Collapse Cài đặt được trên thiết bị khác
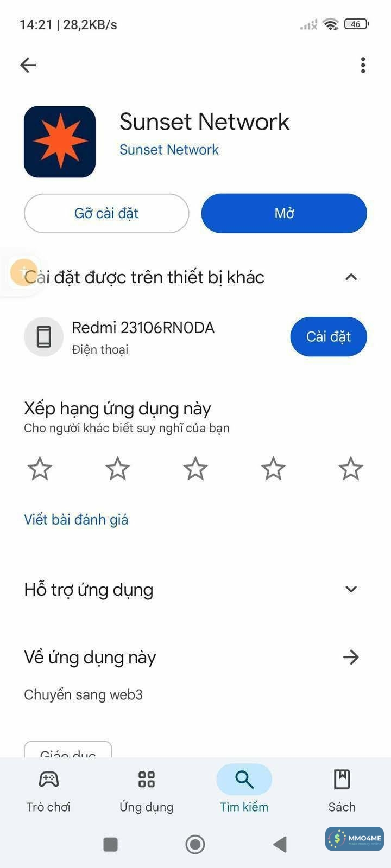The image size is (391, 868). [351, 277]
